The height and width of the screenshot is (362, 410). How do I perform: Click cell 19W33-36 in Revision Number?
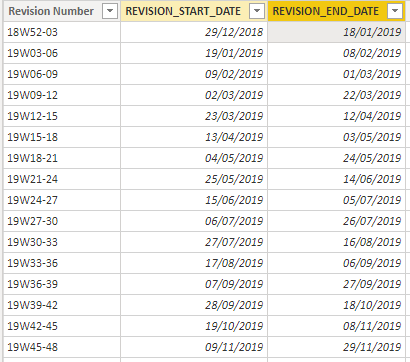tap(62, 263)
